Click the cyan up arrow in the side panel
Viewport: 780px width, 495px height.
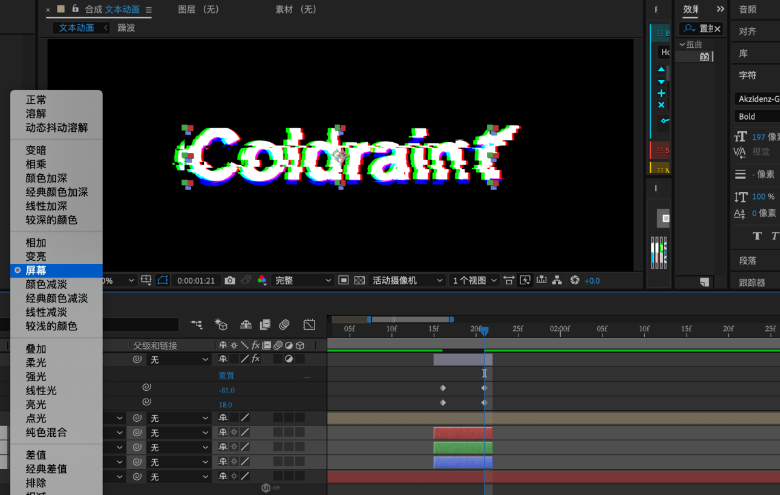(661, 69)
